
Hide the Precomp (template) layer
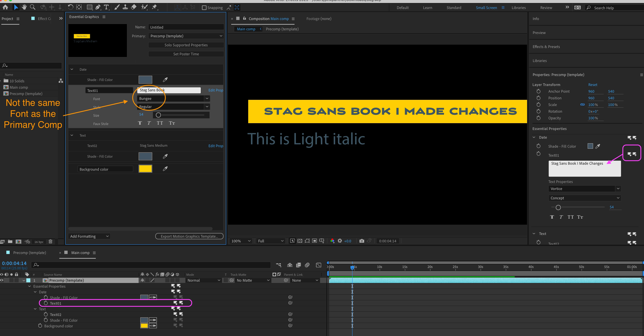pos(2,280)
